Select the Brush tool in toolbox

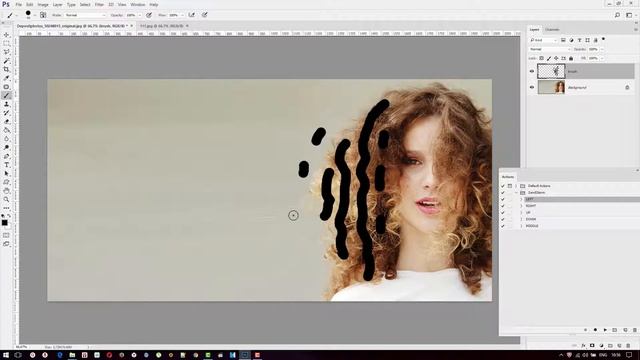pos(6,96)
